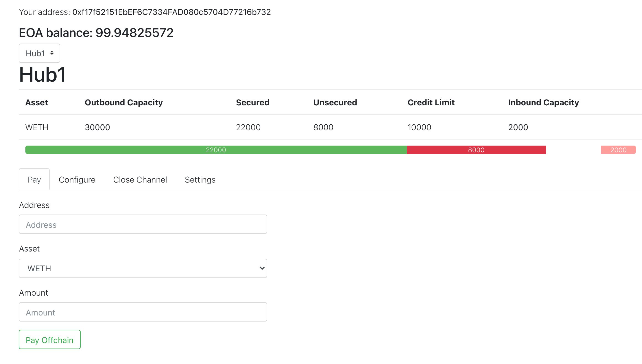Click the pink 2000 inbound bar segment
The image size is (642, 364).
(x=619, y=150)
